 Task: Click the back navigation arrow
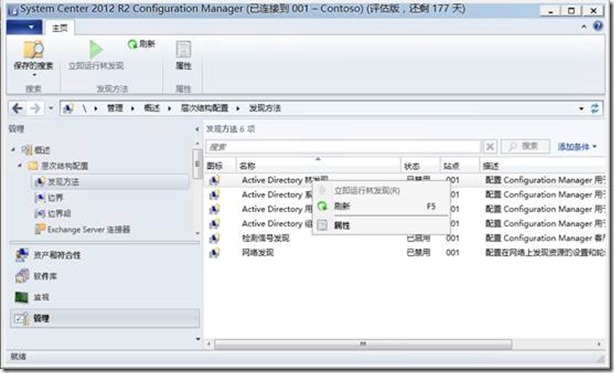[x=17, y=108]
